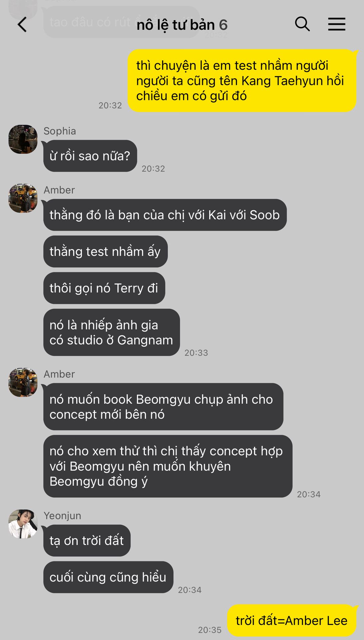
Task: Tap the message 'thôi gọi nó Terry đi'
Action: click(x=104, y=288)
